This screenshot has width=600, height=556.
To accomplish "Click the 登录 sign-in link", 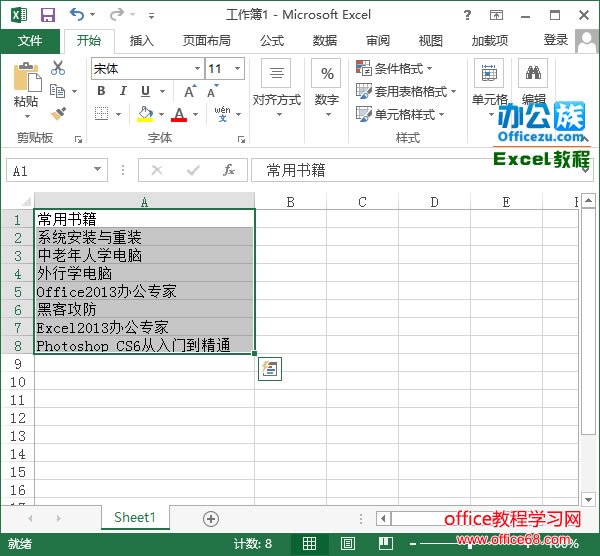I will click(556, 40).
